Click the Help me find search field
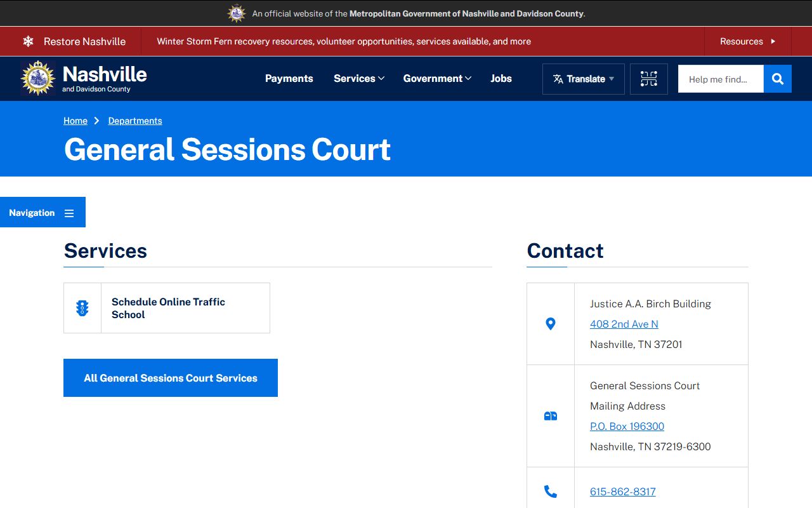 coord(721,79)
